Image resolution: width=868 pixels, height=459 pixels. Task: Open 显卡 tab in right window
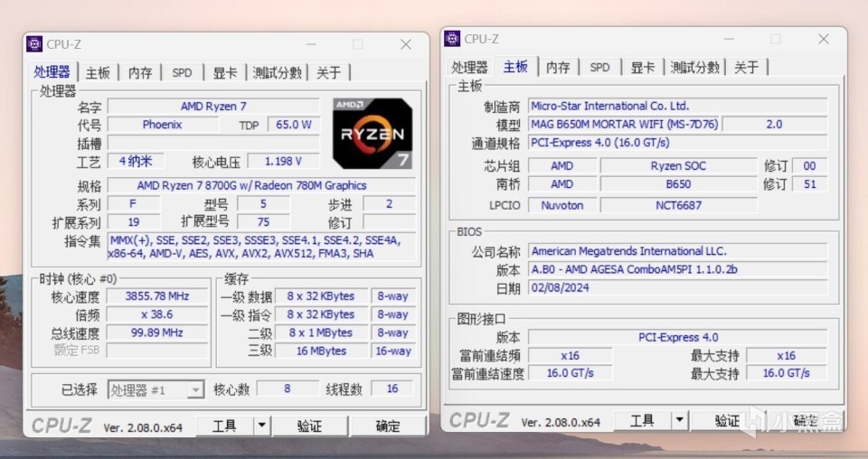[x=643, y=68]
